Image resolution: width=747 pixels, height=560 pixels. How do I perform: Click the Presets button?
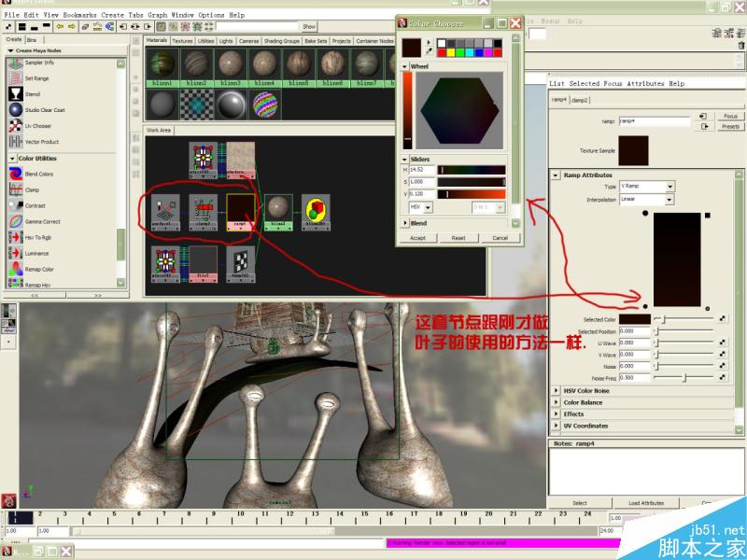click(730, 127)
